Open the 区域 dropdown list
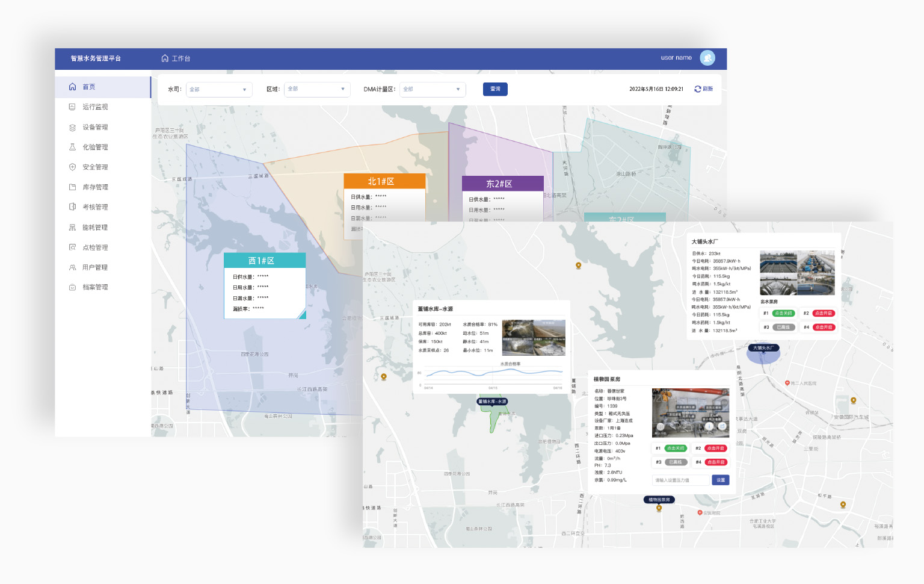The height and width of the screenshot is (584, 924). tap(317, 89)
